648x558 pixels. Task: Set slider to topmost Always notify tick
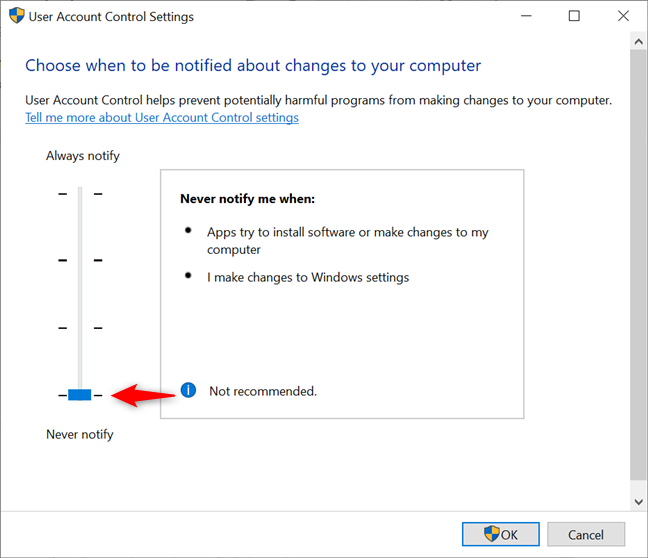pos(80,193)
